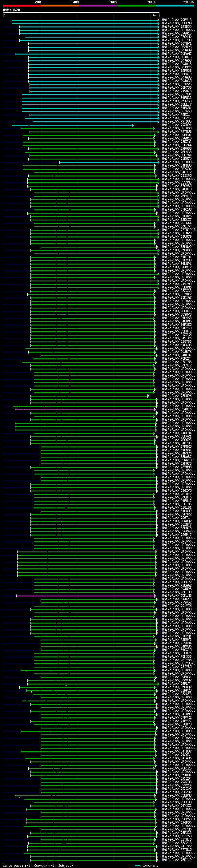Select the UniRef100_Q8SSP5 label

(x=177, y=176)
